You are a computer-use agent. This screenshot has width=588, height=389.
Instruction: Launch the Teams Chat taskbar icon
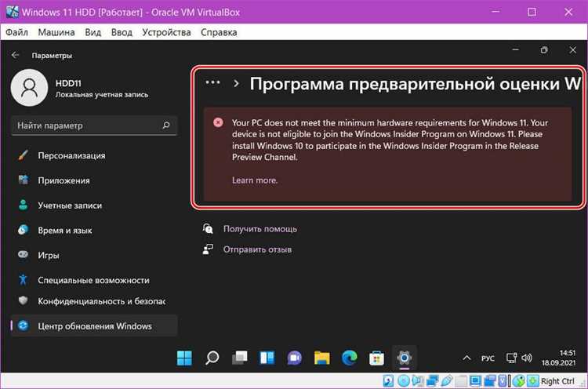(x=294, y=358)
